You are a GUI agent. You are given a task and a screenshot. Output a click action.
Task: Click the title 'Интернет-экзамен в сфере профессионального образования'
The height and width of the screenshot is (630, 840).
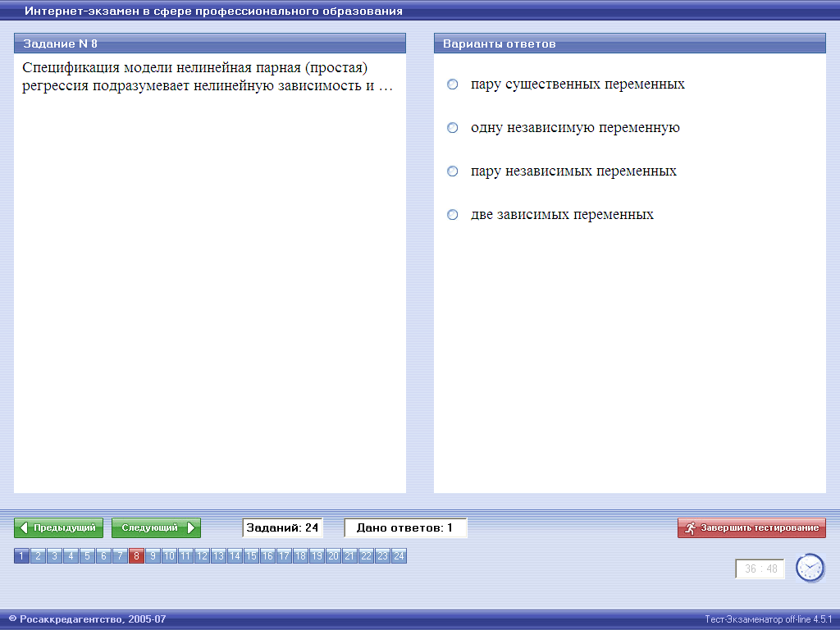point(213,11)
